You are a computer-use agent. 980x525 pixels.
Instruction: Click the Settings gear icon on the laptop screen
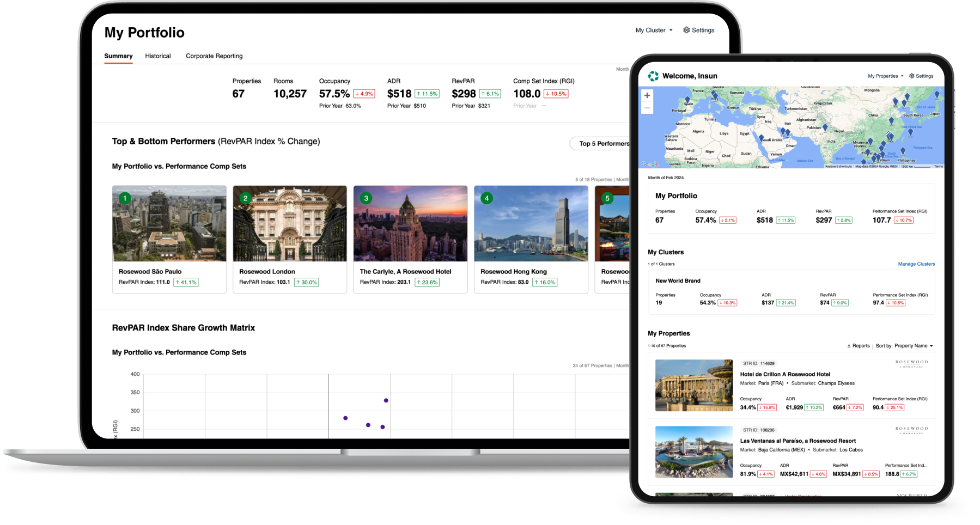(x=686, y=30)
